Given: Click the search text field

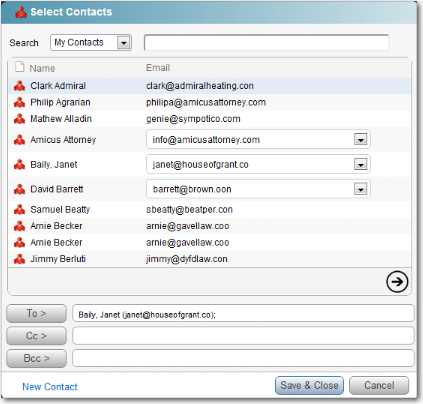Looking at the screenshot, I should click(266, 43).
